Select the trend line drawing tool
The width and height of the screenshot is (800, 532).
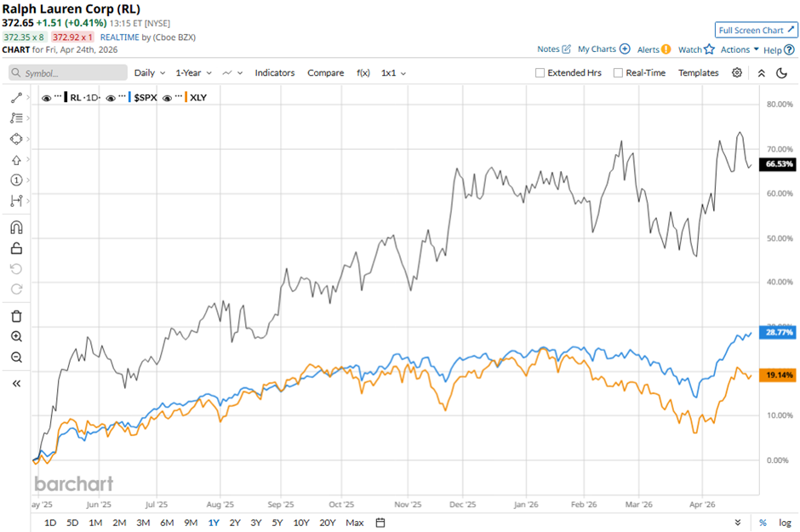point(16,97)
